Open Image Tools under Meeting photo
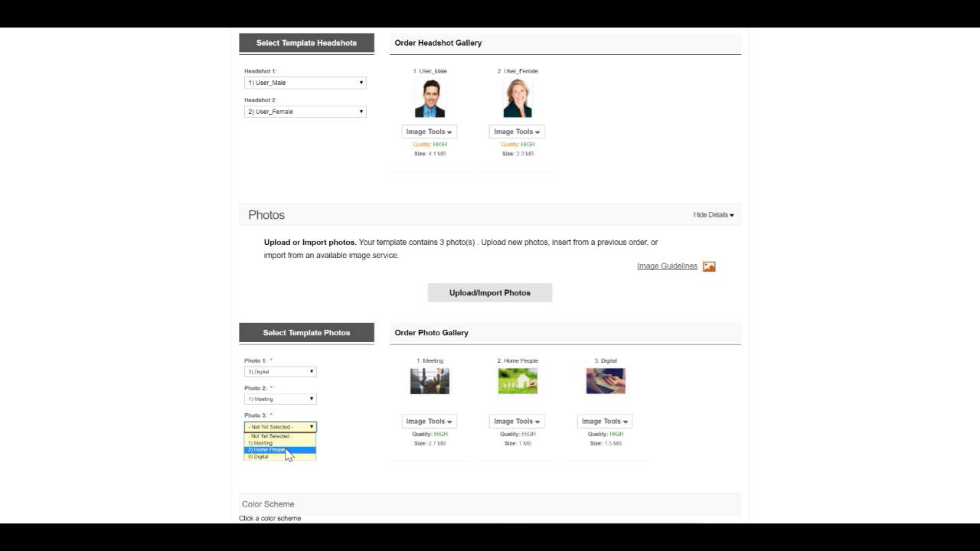Image resolution: width=980 pixels, height=551 pixels. pos(430,421)
